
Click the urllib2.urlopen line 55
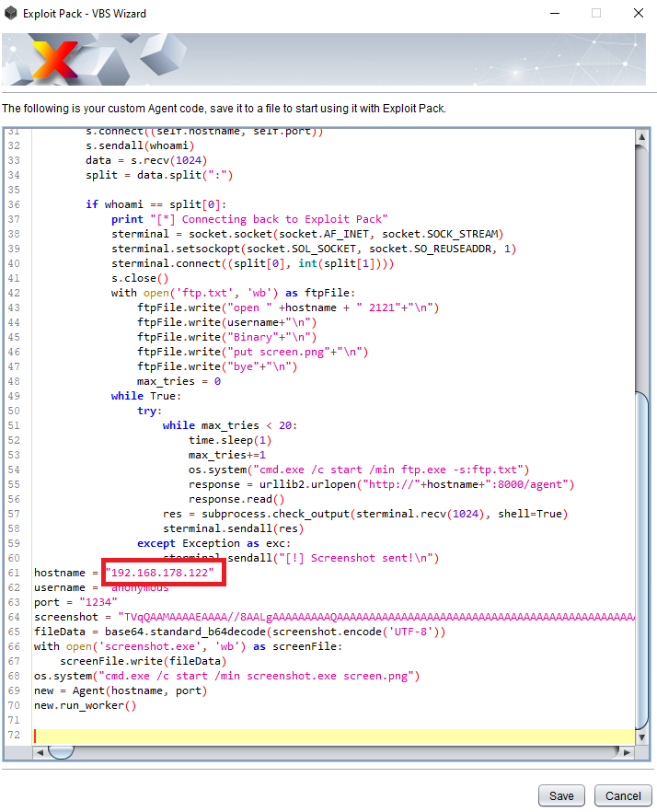[x=381, y=484]
